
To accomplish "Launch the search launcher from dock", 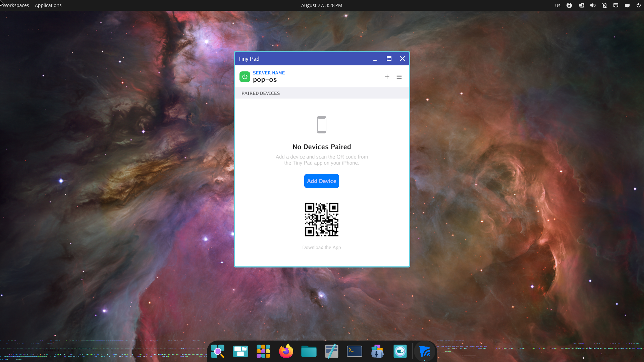I will point(218,351).
